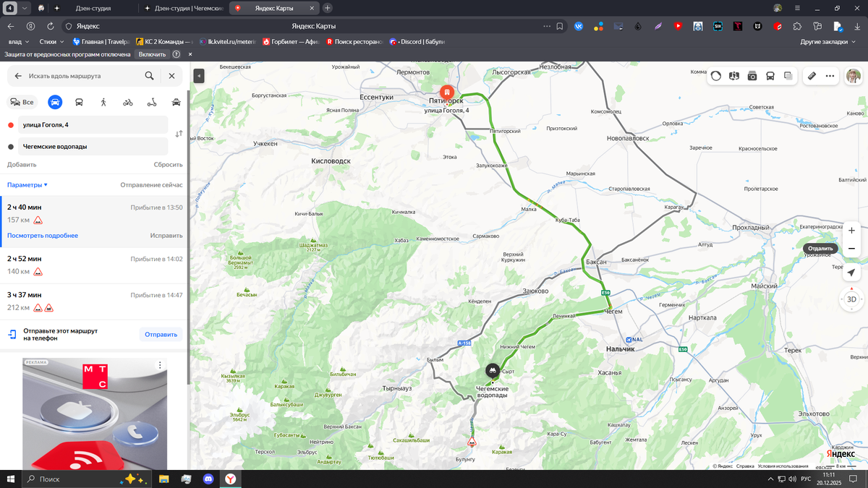Select the 'Яндекс Карты' browser tab
This screenshot has width=868, height=488.
coord(275,8)
